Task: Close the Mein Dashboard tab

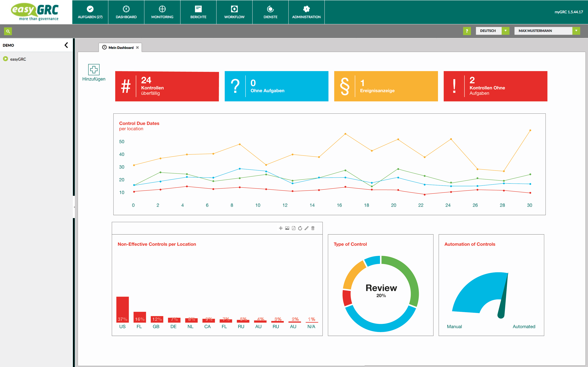Action: tap(138, 47)
